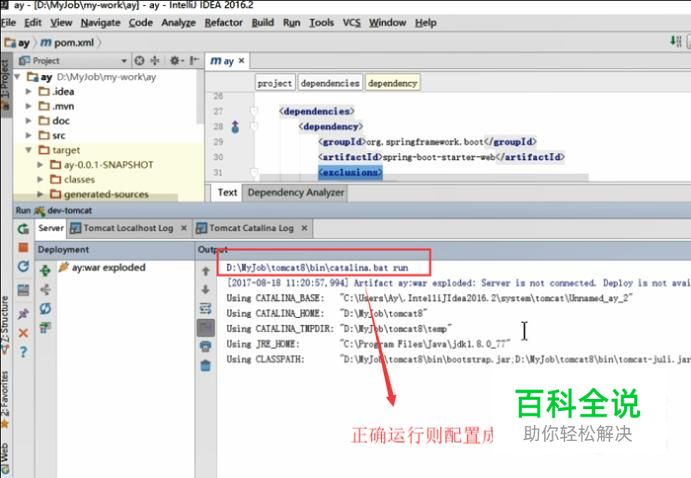Expand the doc folder
This screenshot has height=478, width=691.
[x=29, y=121]
